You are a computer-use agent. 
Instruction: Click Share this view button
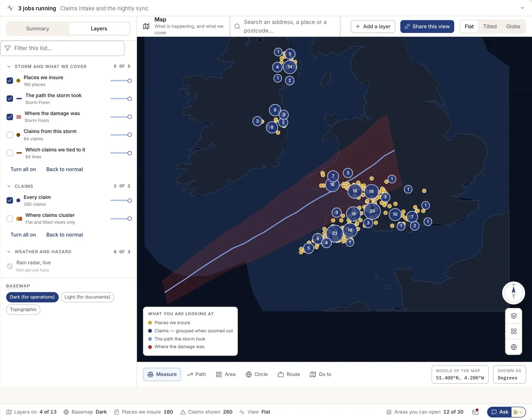(427, 27)
